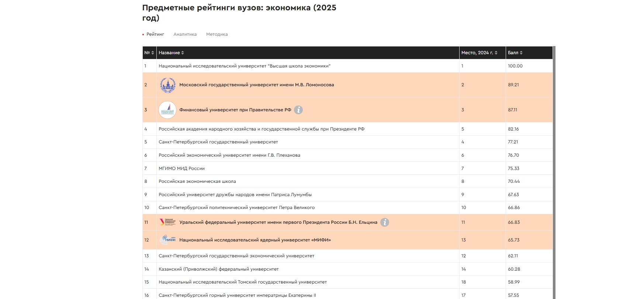Screen dimensions: 644x299
Task: Click the score value 58.99
Action: pyautogui.click(x=514, y=282)
